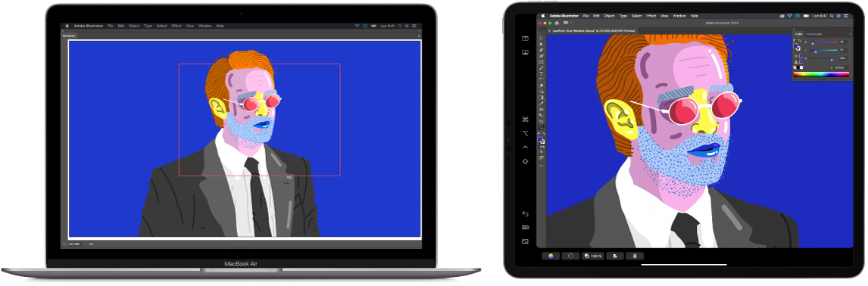Tap the Undo arrow in iPad sidebar

(x=526, y=214)
